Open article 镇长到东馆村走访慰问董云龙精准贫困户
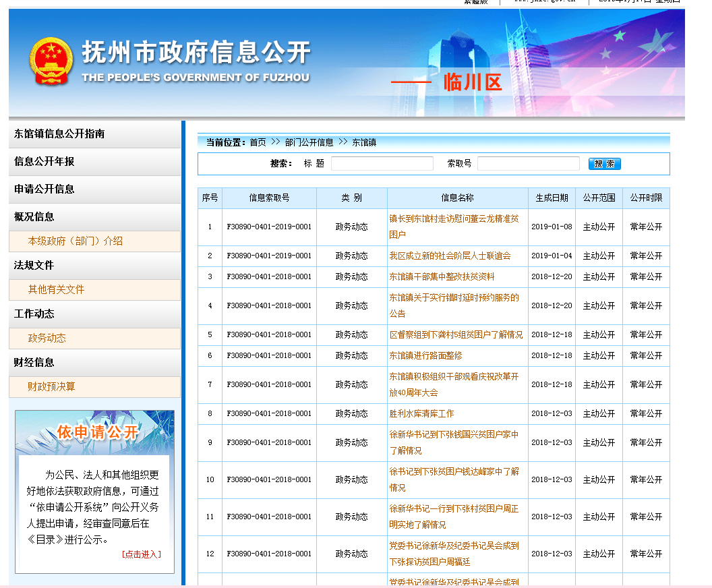 click(x=454, y=227)
